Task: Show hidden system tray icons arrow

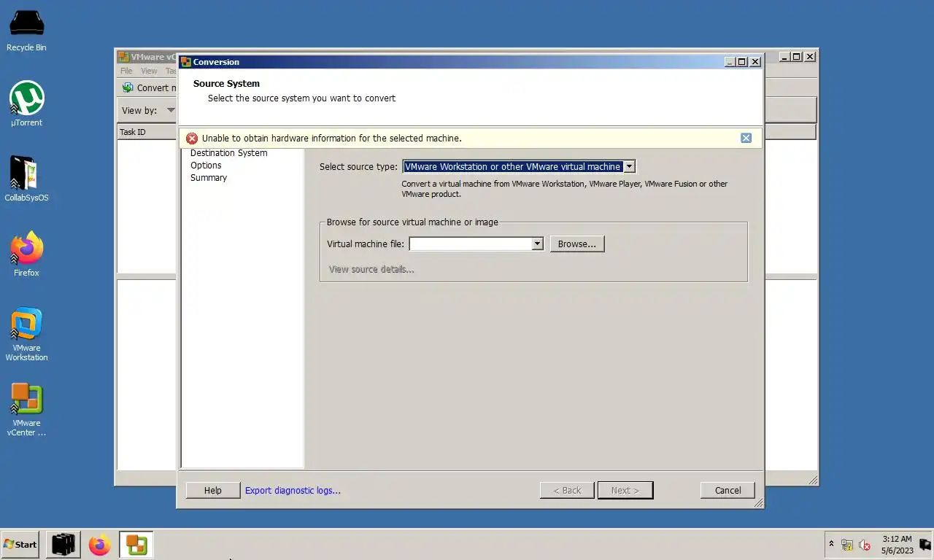Action: [x=831, y=544]
